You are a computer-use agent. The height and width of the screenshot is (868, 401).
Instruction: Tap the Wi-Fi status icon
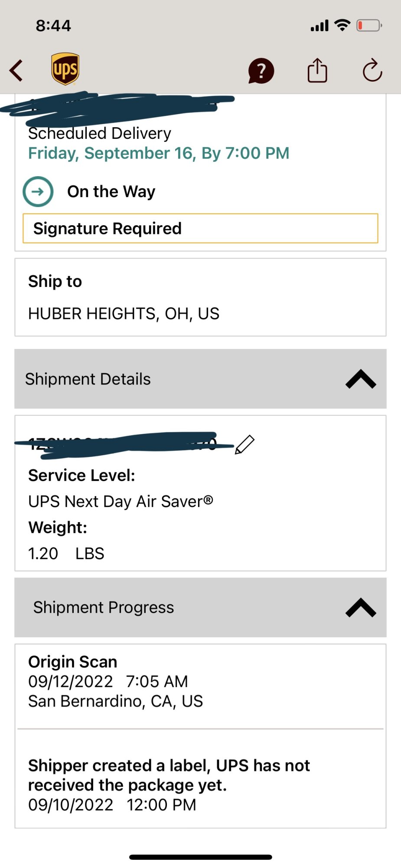coord(342,25)
